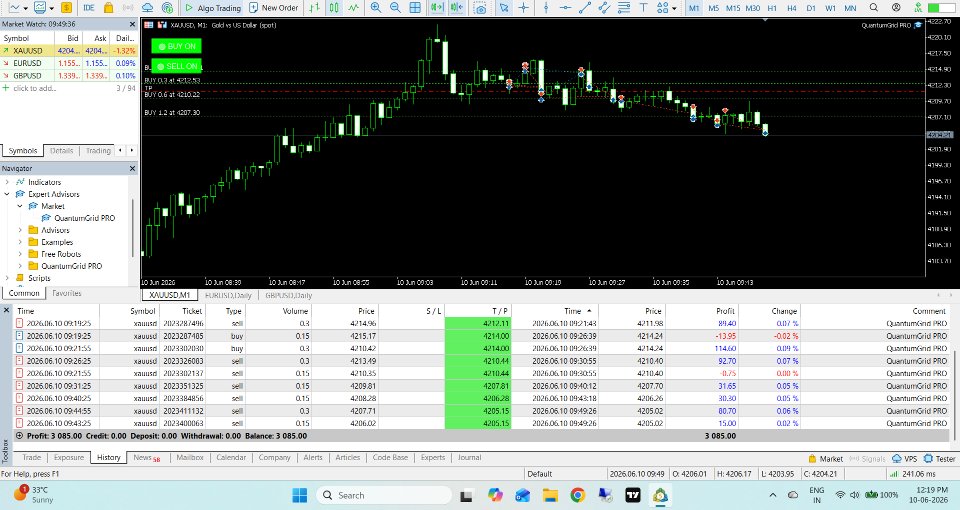Switch timeframe to D1

pyautogui.click(x=811, y=8)
